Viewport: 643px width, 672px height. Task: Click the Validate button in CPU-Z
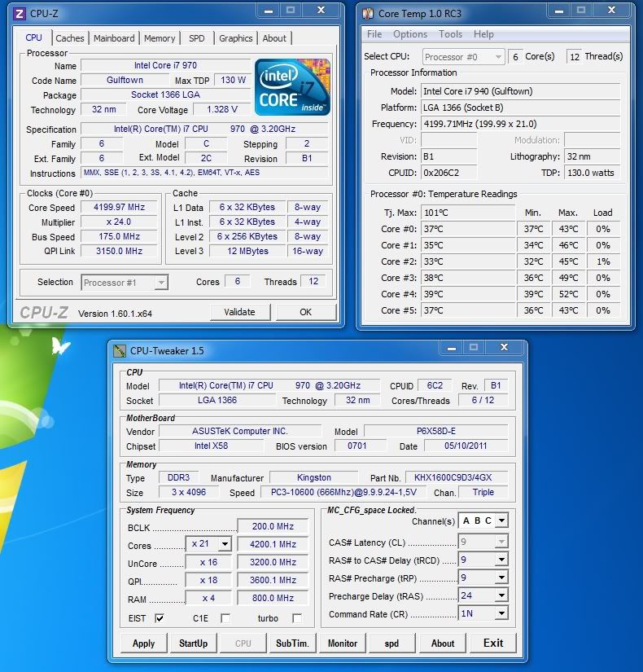click(240, 312)
